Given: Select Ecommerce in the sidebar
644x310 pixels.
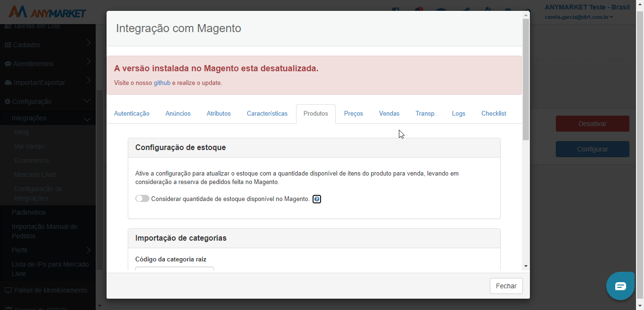Looking at the screenshot, I should 32,160.
